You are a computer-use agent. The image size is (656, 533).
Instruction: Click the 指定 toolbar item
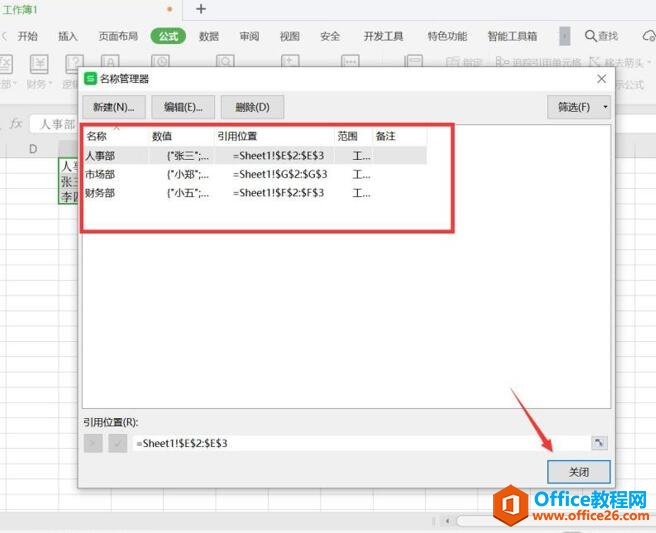(x=464, y=62)
